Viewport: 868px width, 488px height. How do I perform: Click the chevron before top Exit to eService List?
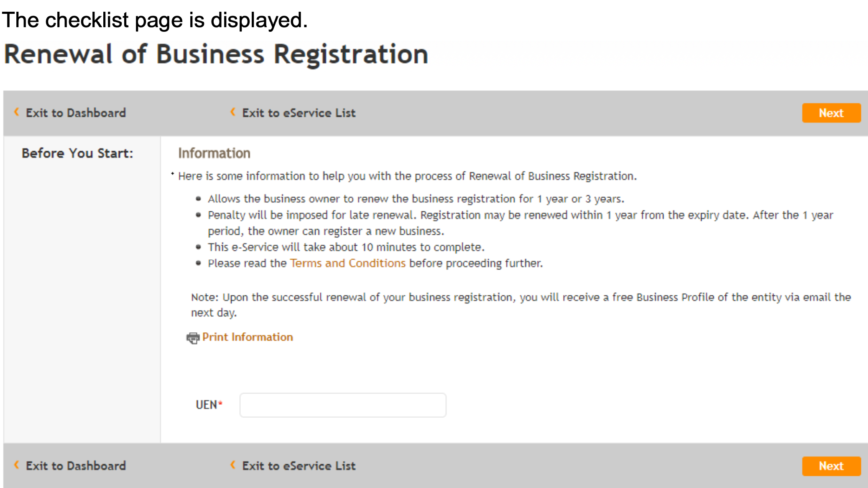(x=233, y=112)
